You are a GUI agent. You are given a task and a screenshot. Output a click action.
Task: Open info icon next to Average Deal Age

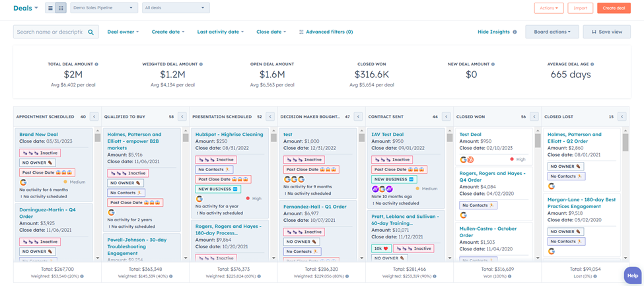tap(592, 65)
